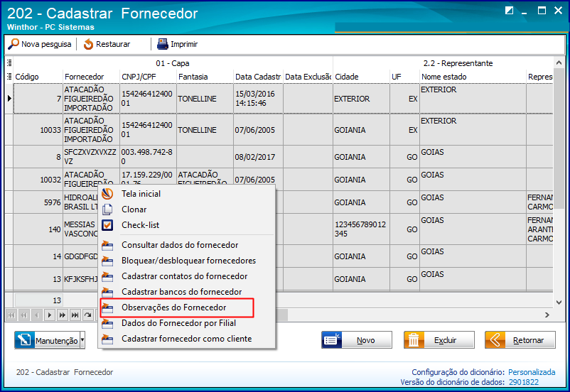The height and width of the screenshot is (392, 570).
Task: Jump to next page navigator button
Action: coord(63,315)
